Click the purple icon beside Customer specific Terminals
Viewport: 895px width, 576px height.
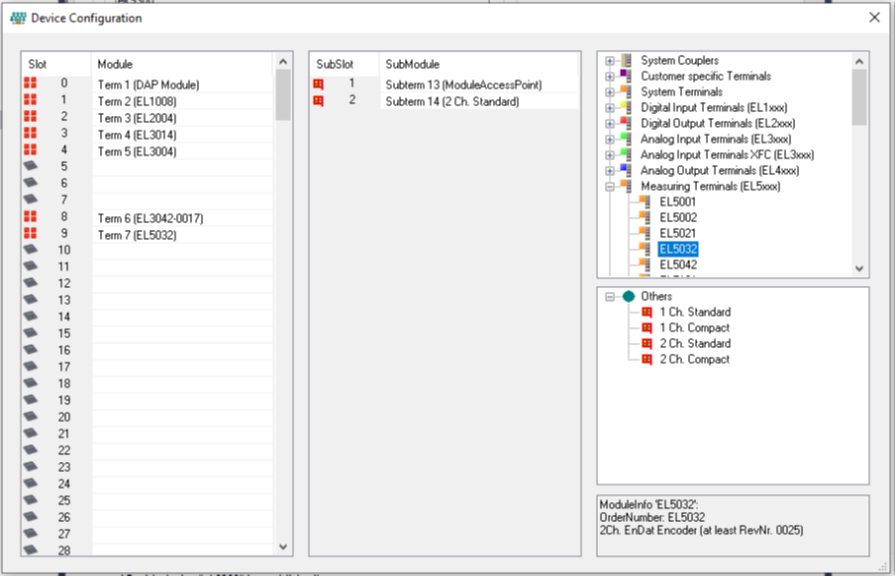(x=621, y=76)
